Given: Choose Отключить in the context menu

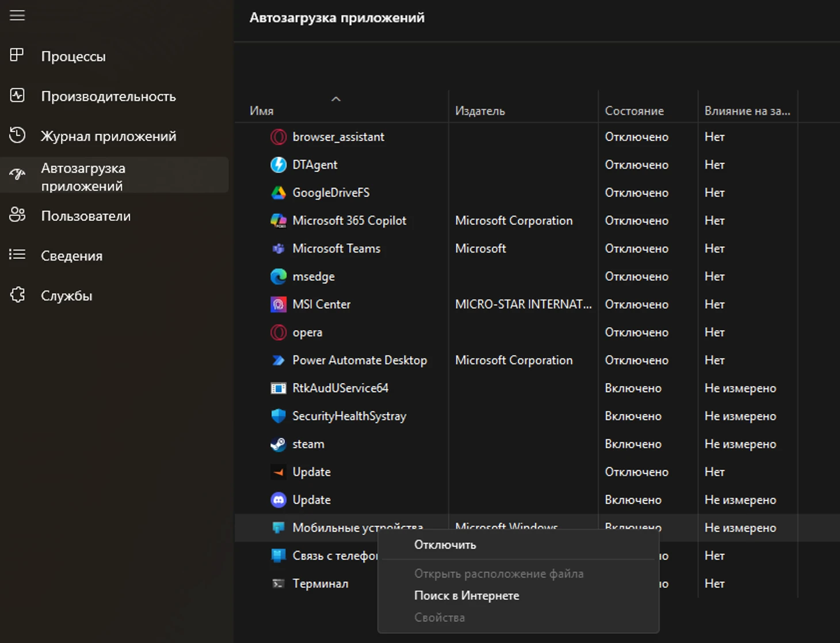Looking at the screenshot, I should click(x=445, y=545).
